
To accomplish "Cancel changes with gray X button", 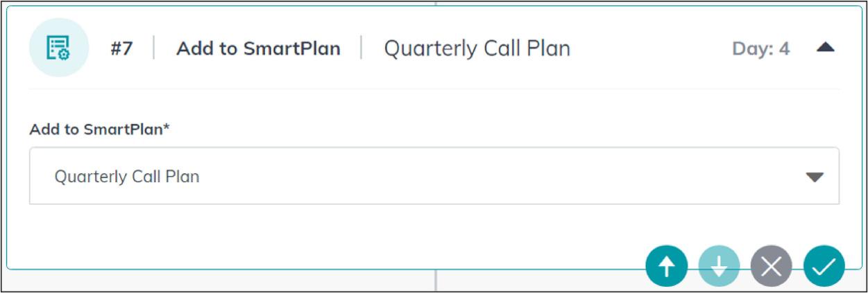I will coord(771,267).
